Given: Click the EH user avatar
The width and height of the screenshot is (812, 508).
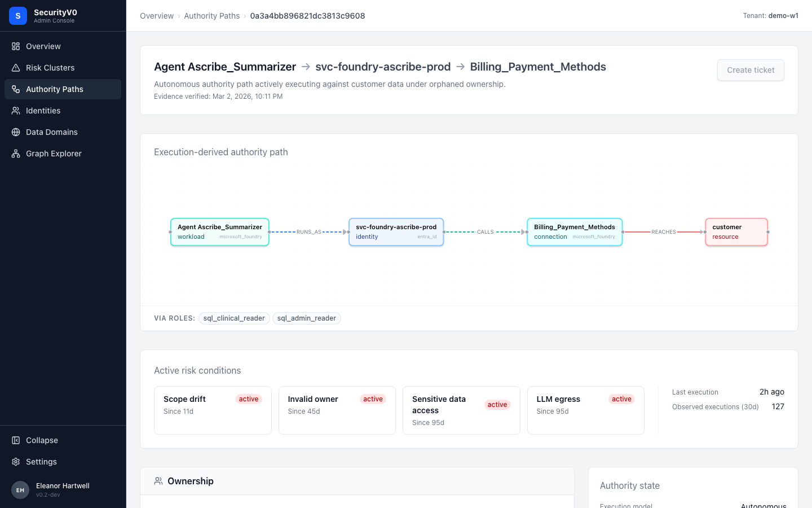Looking at the screenshot, I should coord(20,490).
